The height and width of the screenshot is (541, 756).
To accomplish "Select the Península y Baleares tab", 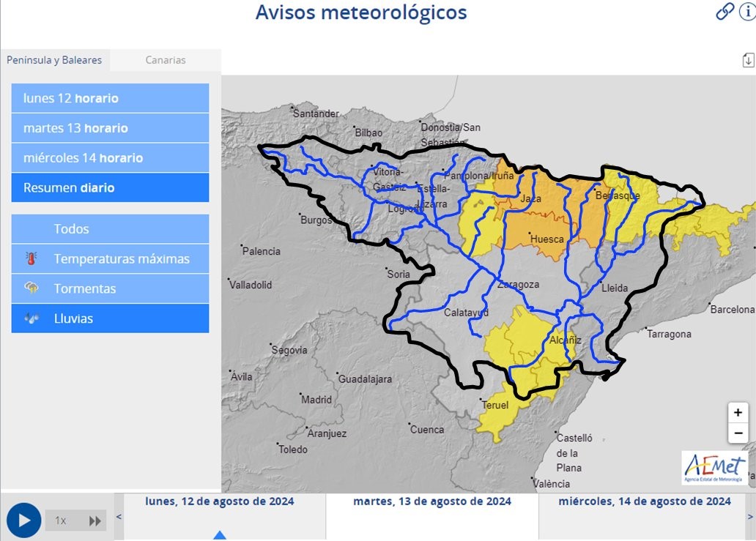I will click(55, 60).
